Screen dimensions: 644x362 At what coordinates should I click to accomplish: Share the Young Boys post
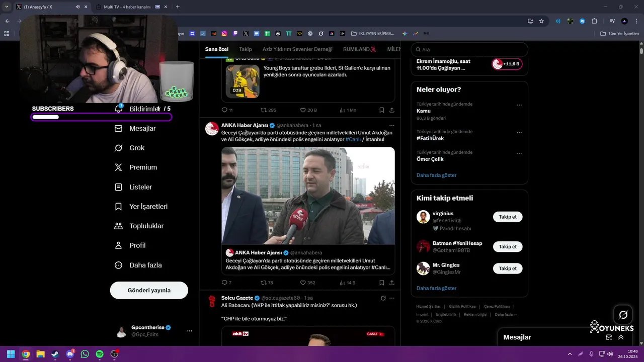point(392,110)
